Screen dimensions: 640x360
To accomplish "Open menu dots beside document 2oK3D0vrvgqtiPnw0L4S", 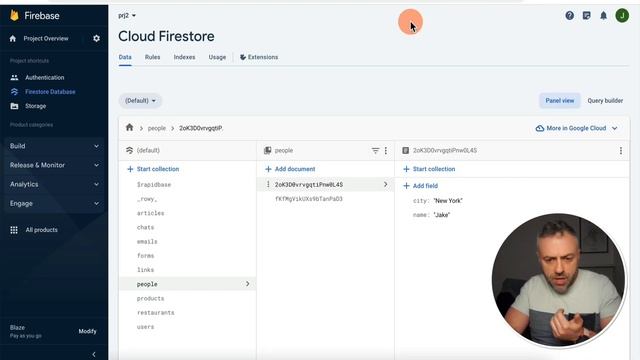I will click(268, 184).
